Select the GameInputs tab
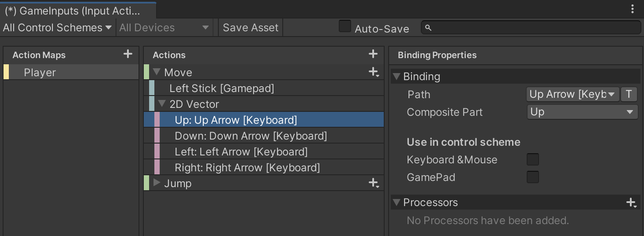The width and height of the screenshot is (644, 236). pyautogui.click(x=73, y=11)
